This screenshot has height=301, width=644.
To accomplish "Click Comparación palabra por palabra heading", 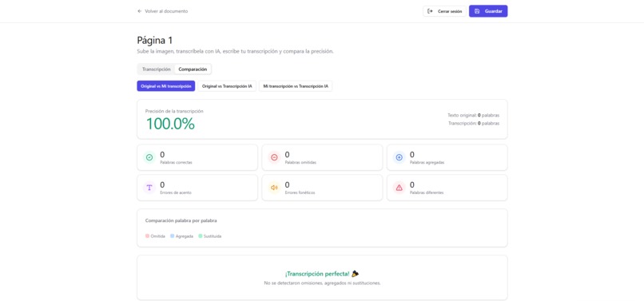I will (x=181, y=220).
